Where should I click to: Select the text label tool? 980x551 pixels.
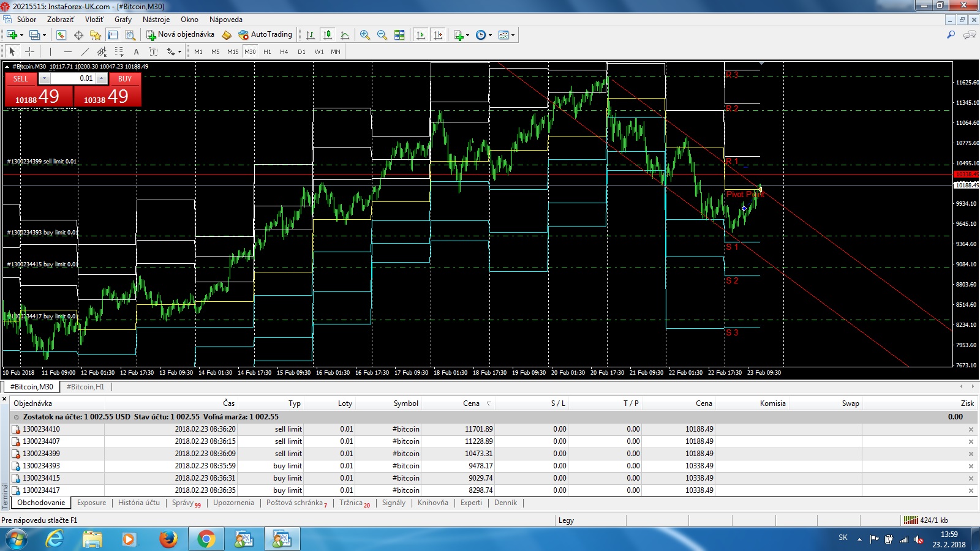pos(153,51)
